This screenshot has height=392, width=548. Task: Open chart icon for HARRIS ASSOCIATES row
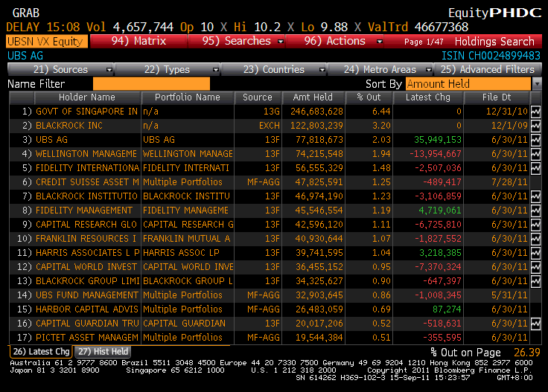click(535, 253)
